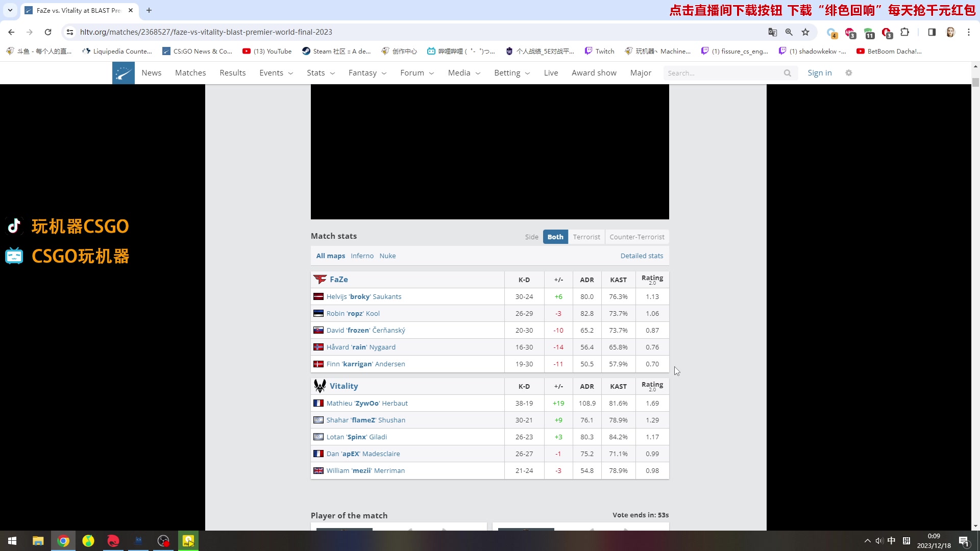Select Both side filter
980x551 pixels.
tap(555, 237)
